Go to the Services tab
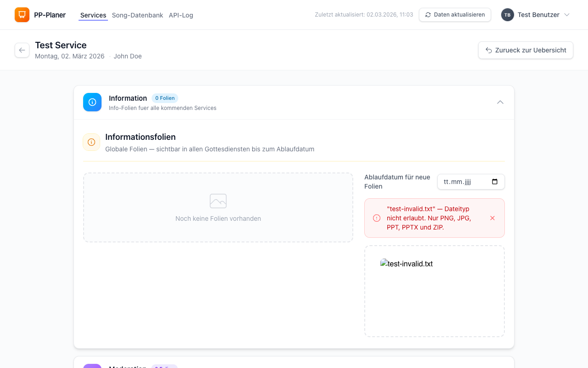This screenshot has height=368, width=588. point(93,15)
